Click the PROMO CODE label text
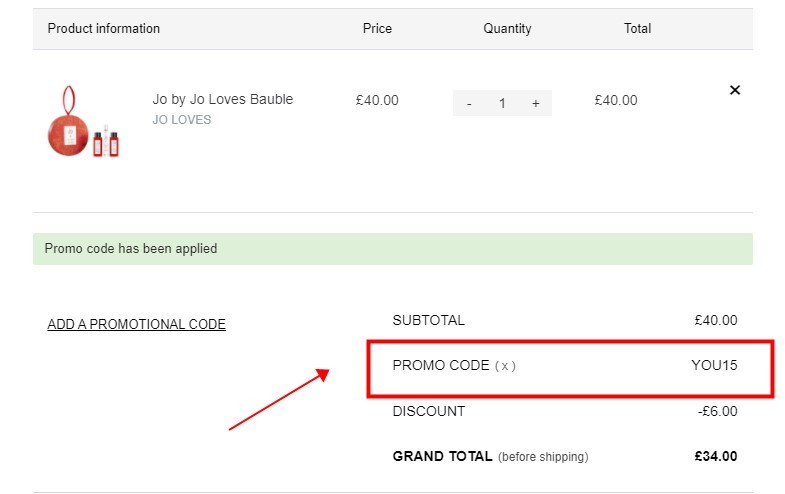Viewport: 785px width, 494px height. pos(441,365)
